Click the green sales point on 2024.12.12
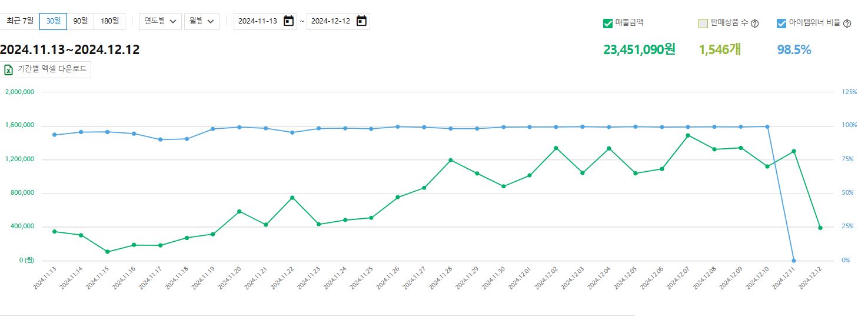The width and height of the screenshot is (868, 320). (x=820, y=228)
